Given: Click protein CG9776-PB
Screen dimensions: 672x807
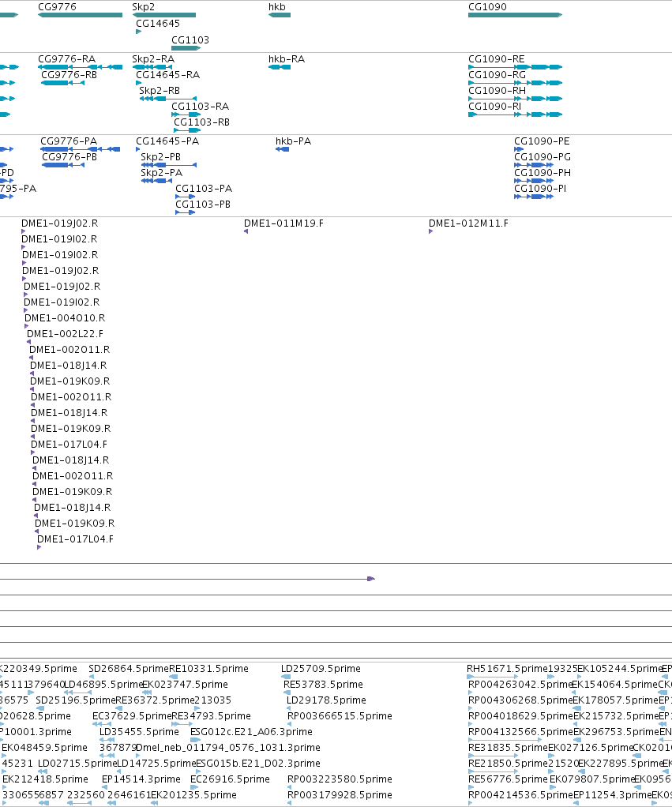Looking at the screenshot, I should (x=69, y=157).
